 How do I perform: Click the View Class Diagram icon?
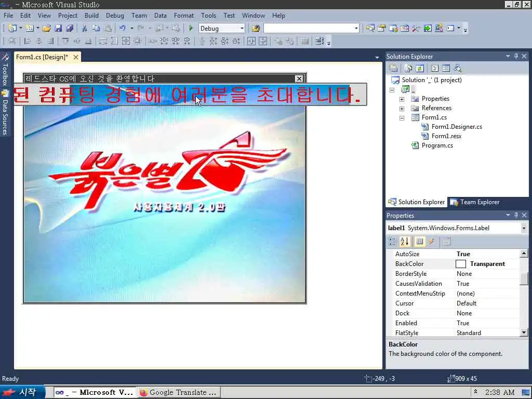(457, 68)
